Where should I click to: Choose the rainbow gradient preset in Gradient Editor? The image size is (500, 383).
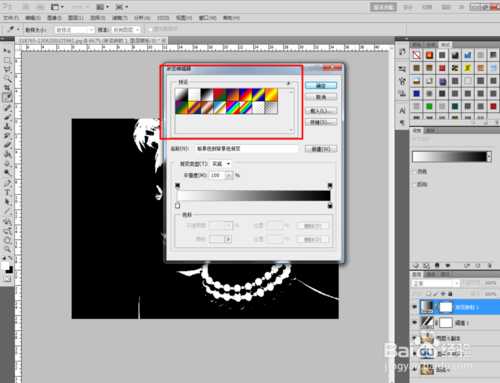(x=233, y=108)
